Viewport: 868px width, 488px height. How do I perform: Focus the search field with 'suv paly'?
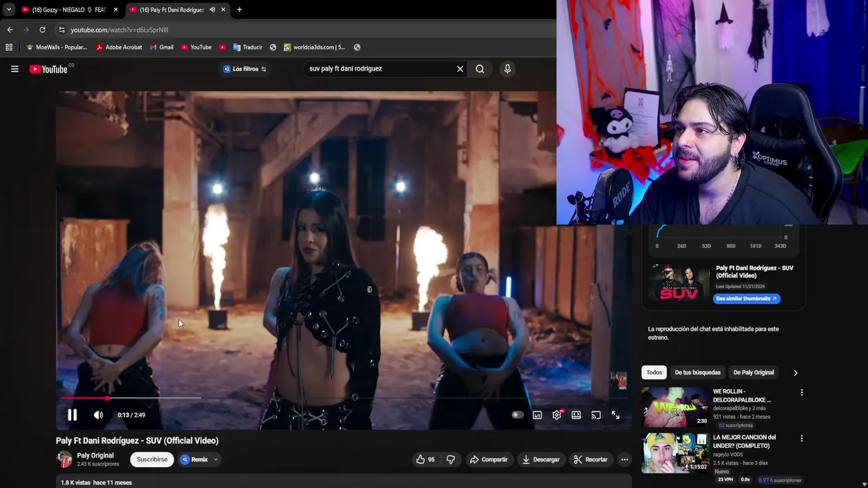380,68
